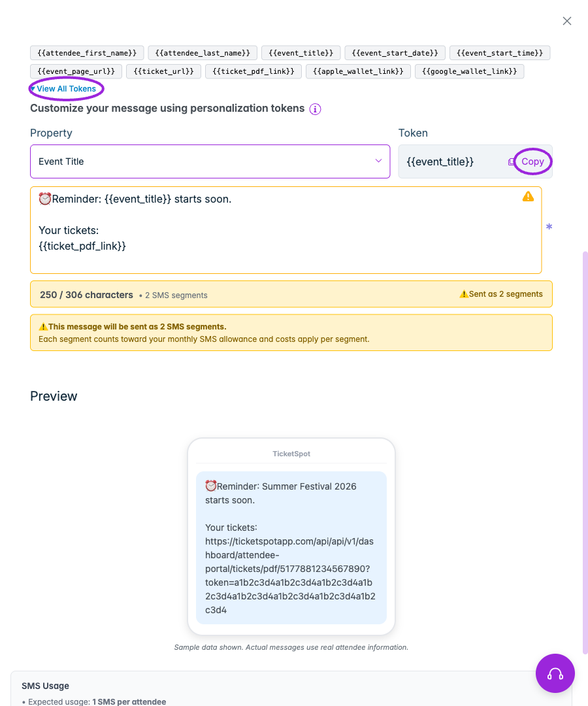Insert the {{attendee_first_name}} token chip

(87, 53)
